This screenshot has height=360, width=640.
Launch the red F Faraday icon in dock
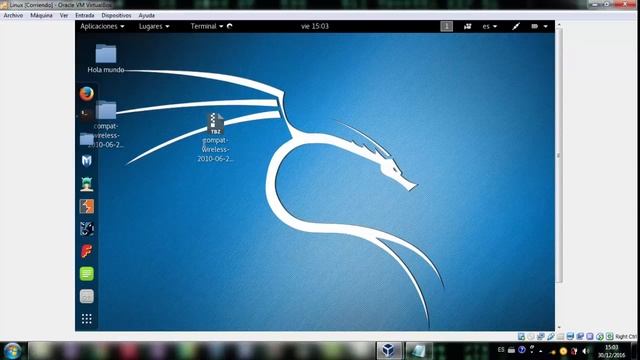click(x=87, y=251)
